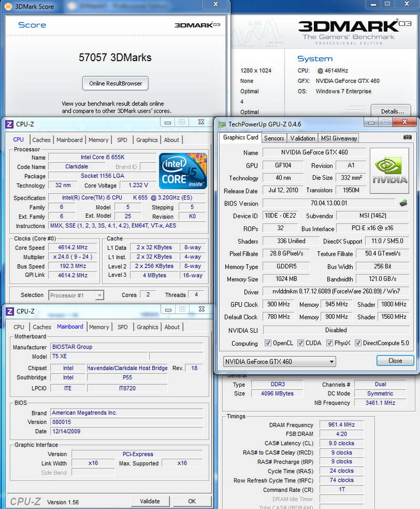
Task: Click the Intel Core i5 logo badge
Action: 183,171
